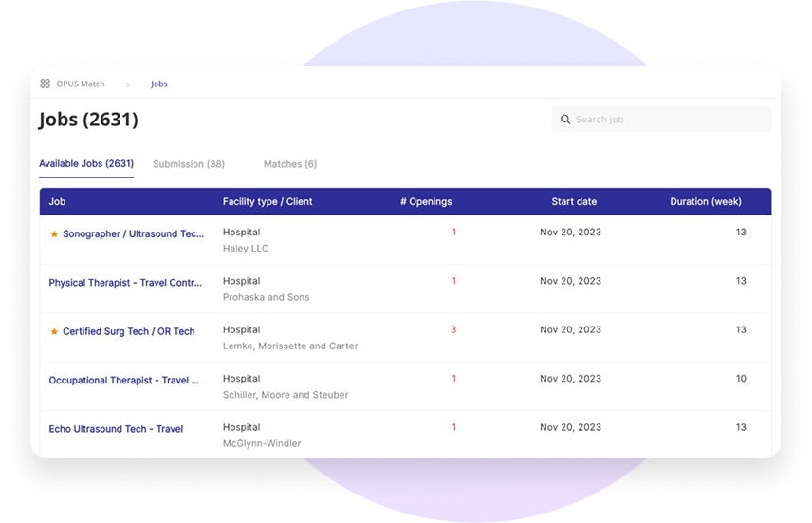
Task: Toggle star on Certified Surg Tech job
Action: point(54,331)
